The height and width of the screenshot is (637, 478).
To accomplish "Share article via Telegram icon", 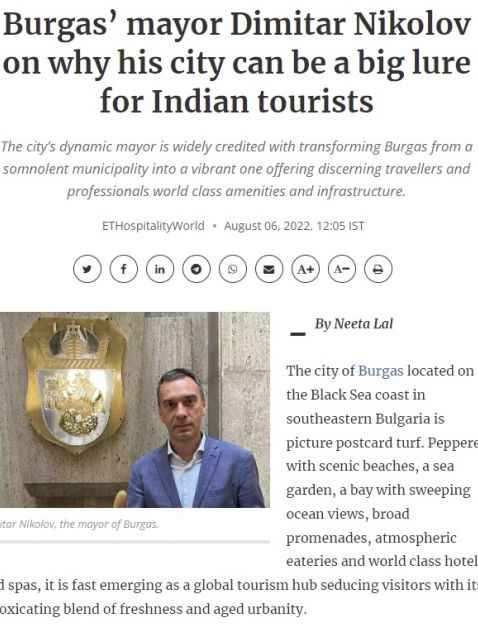I will (x=196, y=269).
